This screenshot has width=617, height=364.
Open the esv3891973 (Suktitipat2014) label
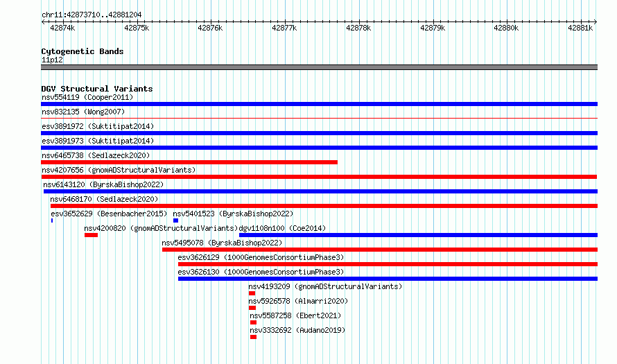(98, 141)
